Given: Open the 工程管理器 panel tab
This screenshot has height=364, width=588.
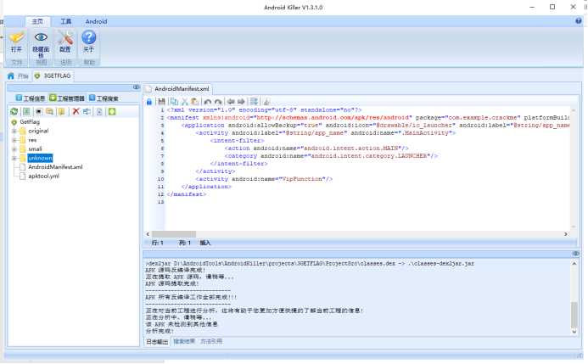Looking at the screenshot, I should (x=67, y=98).
